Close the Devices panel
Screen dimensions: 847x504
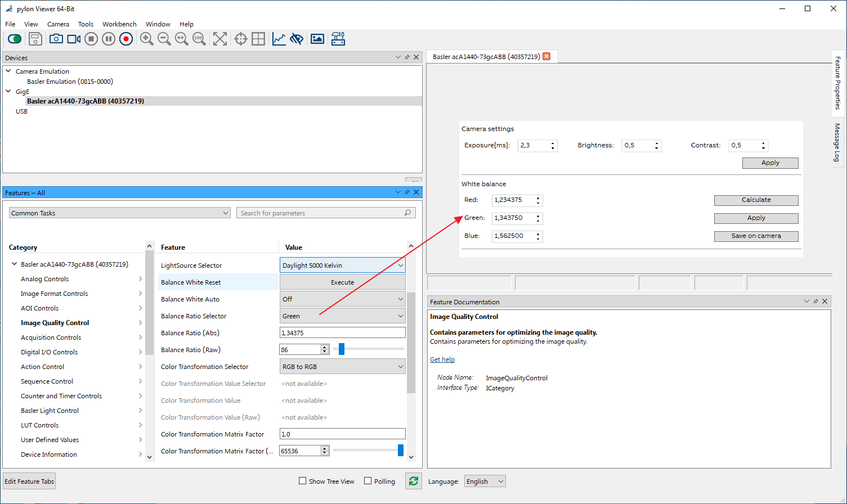(x=416, y=57)
